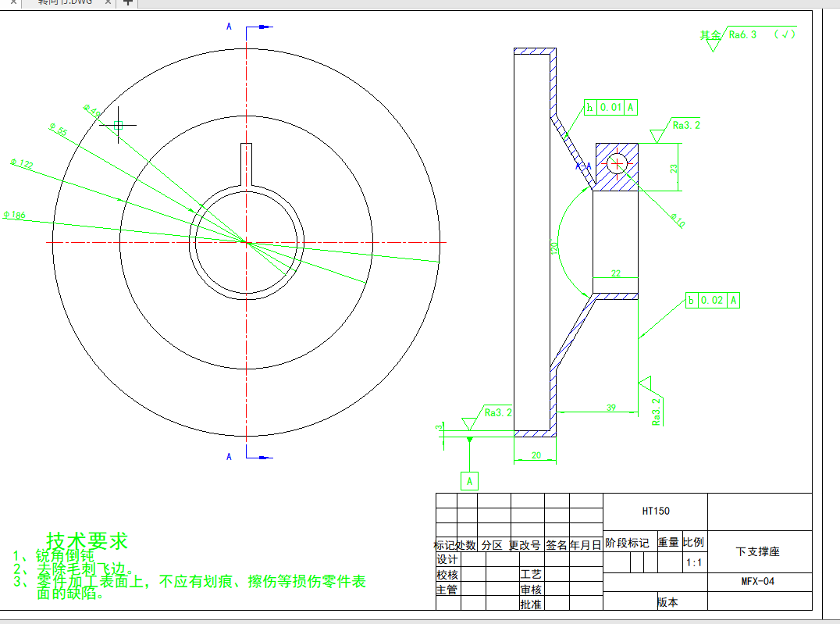Click the 0.02 A tolerance frame
The image size is (840, 624).
(713, 300)
